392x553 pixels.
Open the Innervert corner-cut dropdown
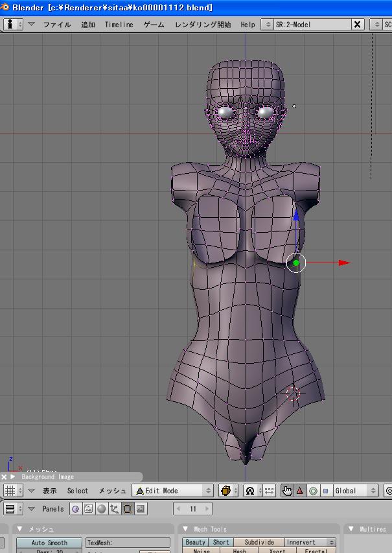pos(310,542)
